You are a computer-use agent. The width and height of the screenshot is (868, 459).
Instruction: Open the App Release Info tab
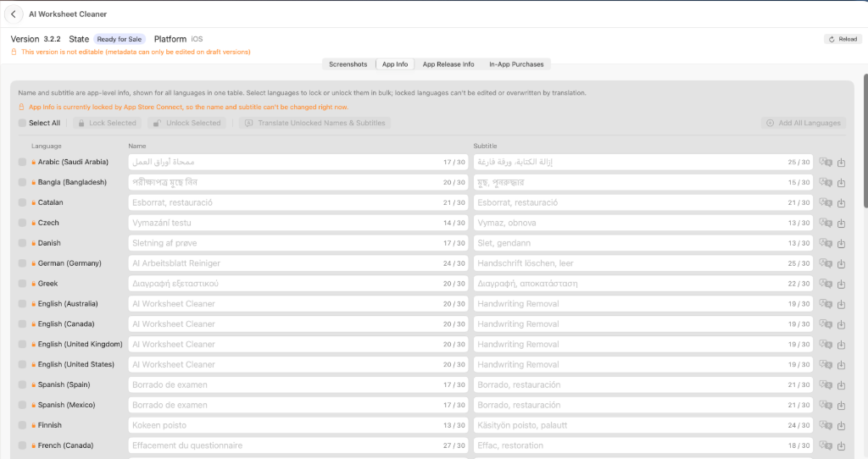click(448, 64)
